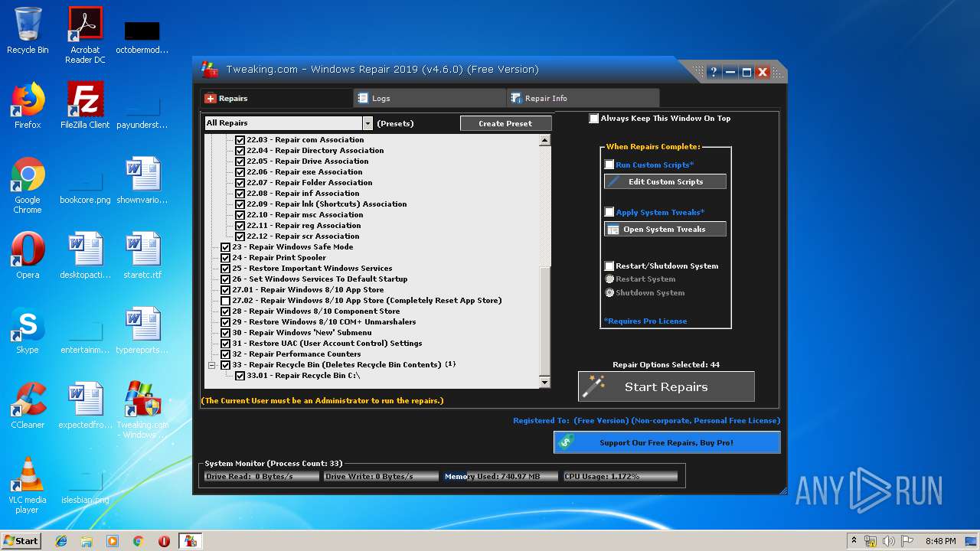Switch to the Repairs tab
This screenshot has width=980, height=551.
(x=276, y=98)
